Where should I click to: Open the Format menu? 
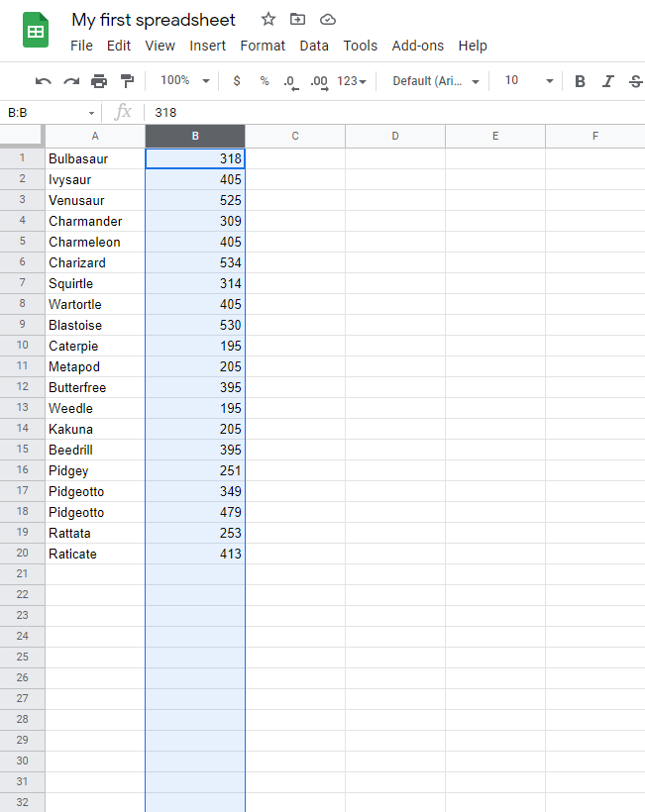coord(263,46)
